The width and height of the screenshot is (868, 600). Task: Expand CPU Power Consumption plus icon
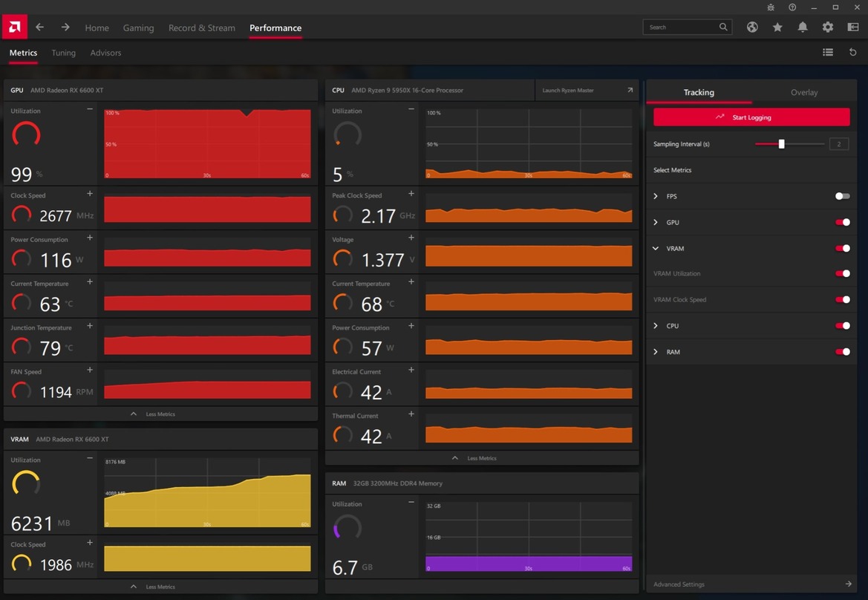tap(411, 326)
